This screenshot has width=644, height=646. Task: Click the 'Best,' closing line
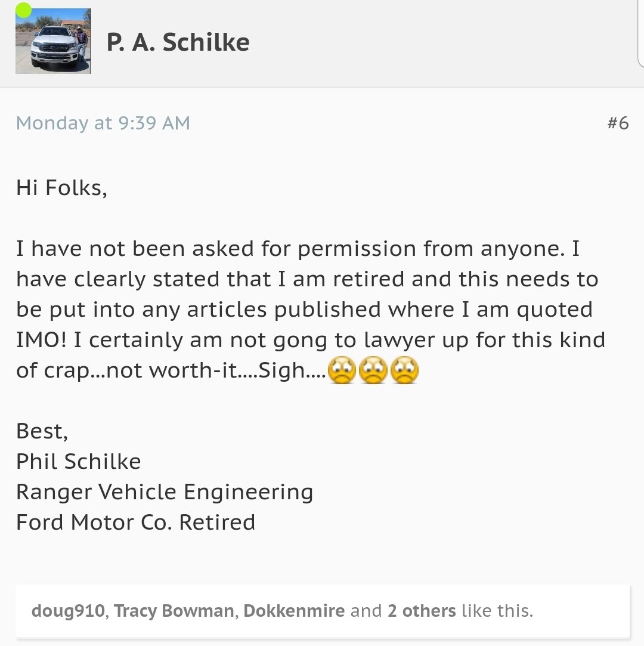click(42, 431)
